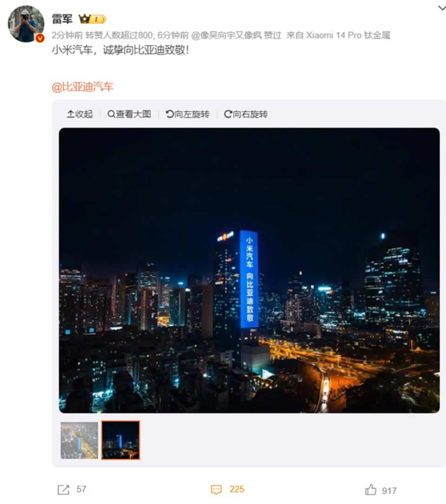Click the 917 likes count
The height and width of the screenshot is (504, 446).
[x=389, y=491]
